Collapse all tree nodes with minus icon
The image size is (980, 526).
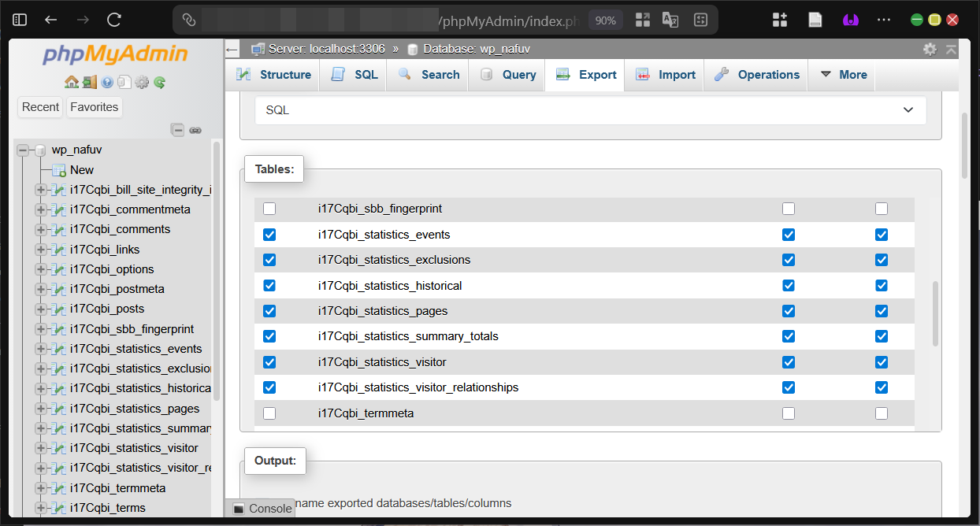(x=178, y=129)
